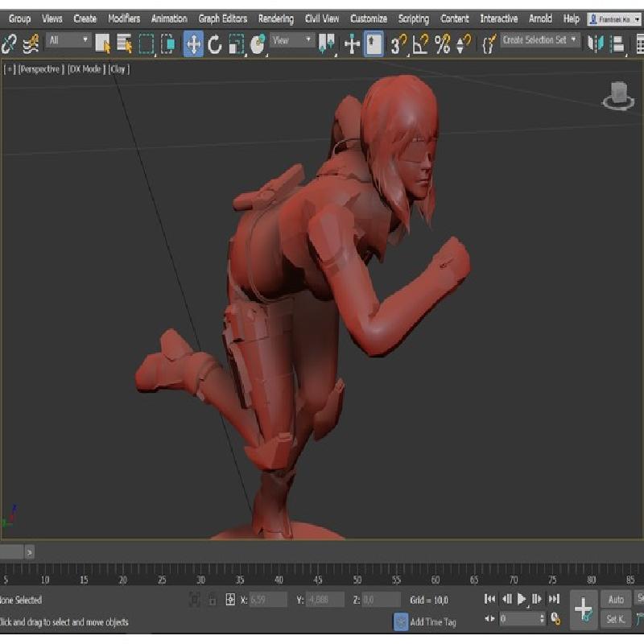Choose the Rectangular Selection Region tool
Screen dimensions: 644x644
pyautogui.click(x=147, y=44)
